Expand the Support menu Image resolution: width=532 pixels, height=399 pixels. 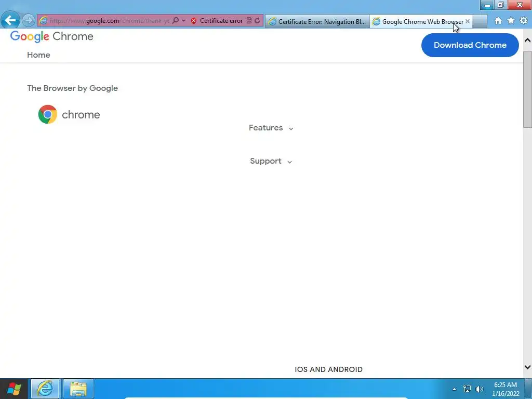271,161
